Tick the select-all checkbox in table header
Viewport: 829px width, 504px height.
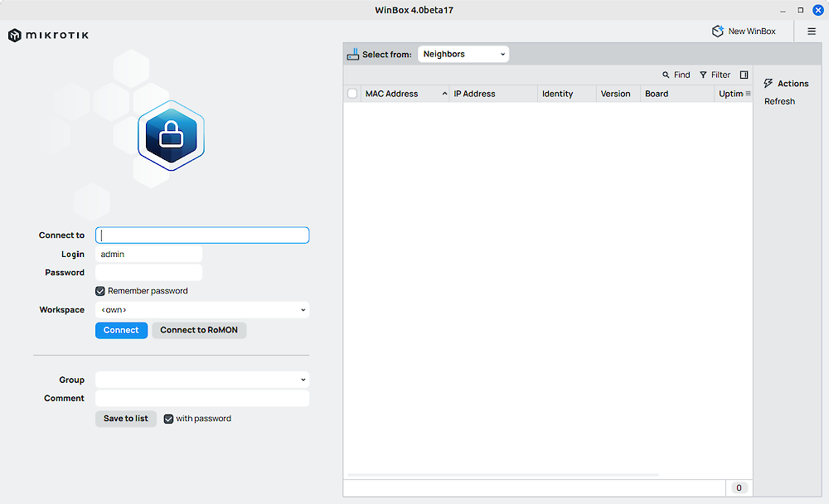point(352,94)
